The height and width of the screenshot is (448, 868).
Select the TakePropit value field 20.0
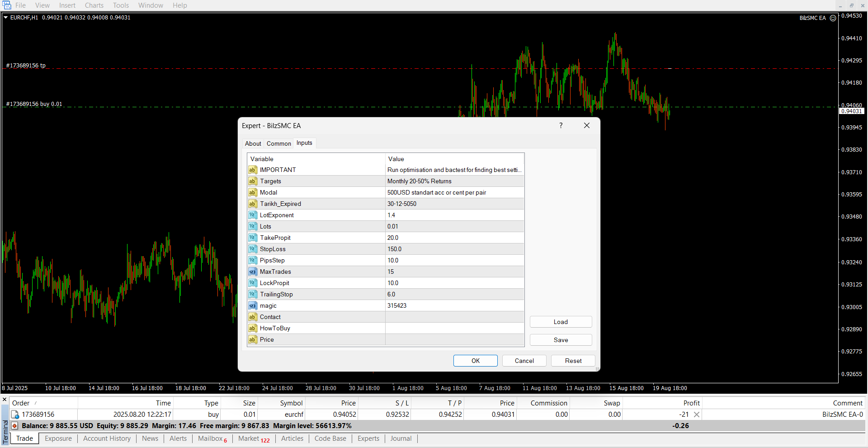click(x=454, y=238)
